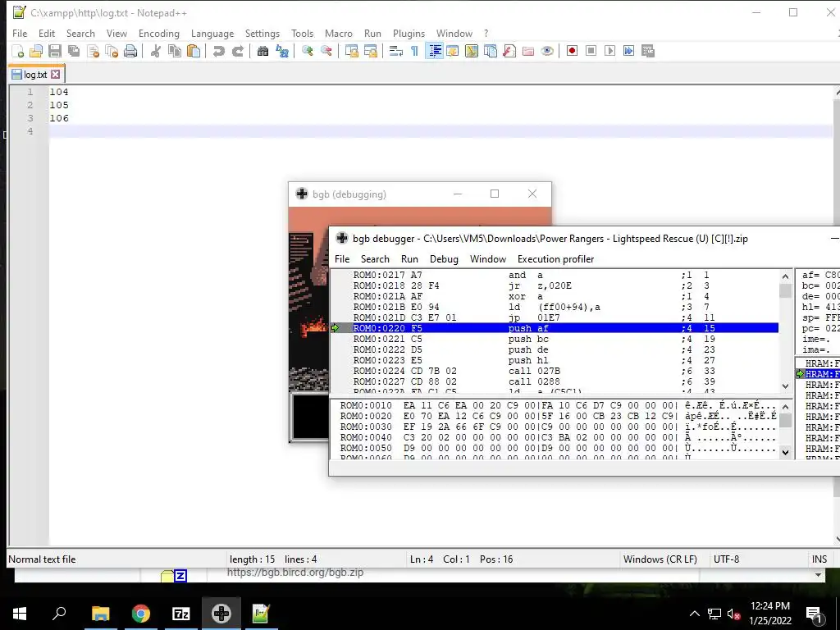
Task: Open Execution profiler menu in debugger
Action: click(555, 259)
